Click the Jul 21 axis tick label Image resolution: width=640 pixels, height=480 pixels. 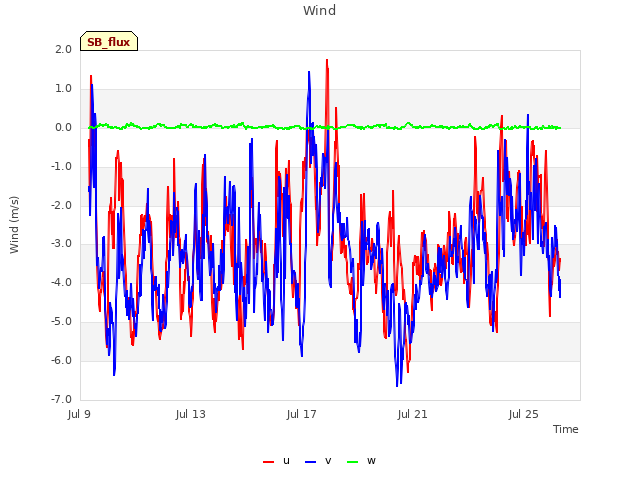tap(413, 414)
